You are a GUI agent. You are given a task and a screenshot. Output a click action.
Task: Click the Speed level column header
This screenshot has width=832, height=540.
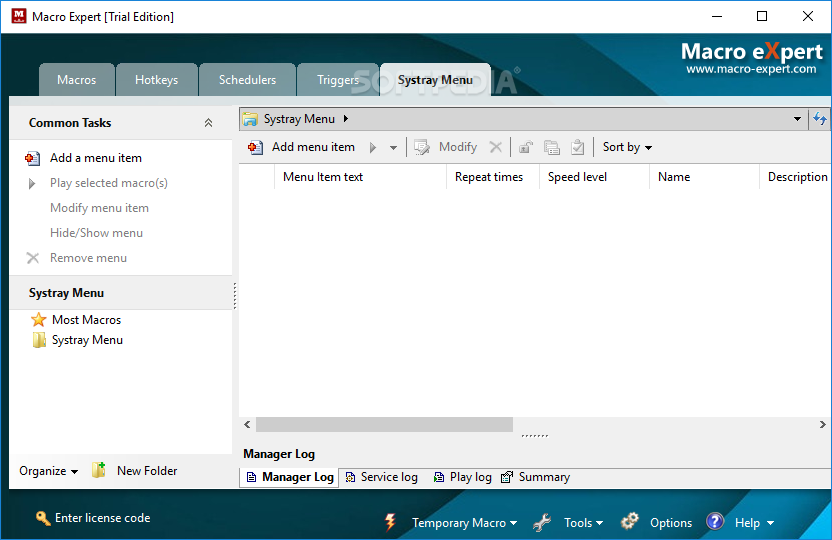[594, 177]
